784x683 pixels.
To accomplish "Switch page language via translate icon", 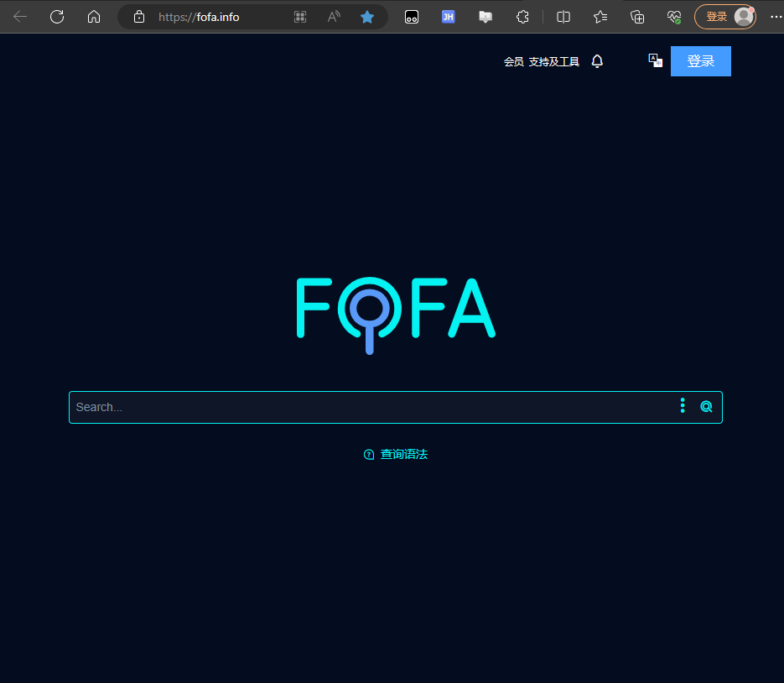I will click(x=655, y=60).
